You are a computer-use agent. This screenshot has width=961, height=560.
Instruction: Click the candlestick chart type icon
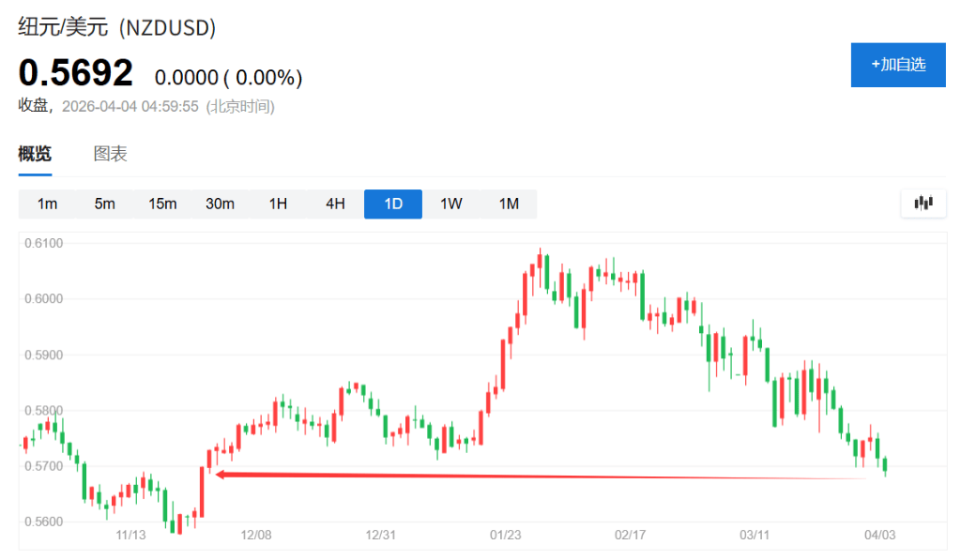(923, 203)
